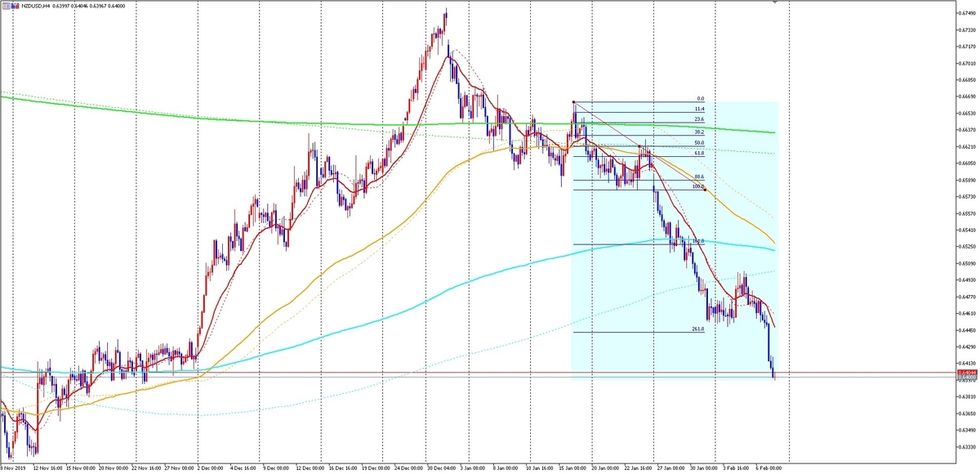Screen dimensions: 980x474
Task: Click the 0.65250 price axis label
Action: pyautogui.click(x=967, y=247)
